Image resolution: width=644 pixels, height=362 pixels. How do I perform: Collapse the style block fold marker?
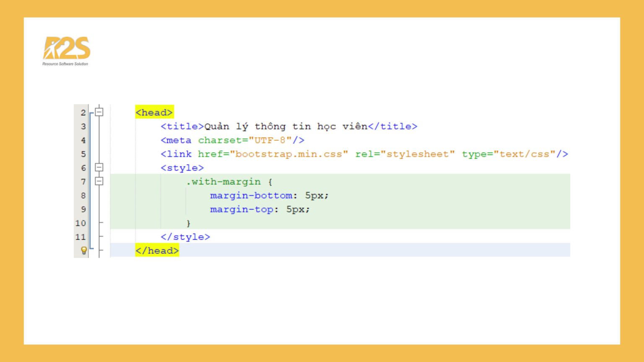pyautogui.click(x=99, y=167)
